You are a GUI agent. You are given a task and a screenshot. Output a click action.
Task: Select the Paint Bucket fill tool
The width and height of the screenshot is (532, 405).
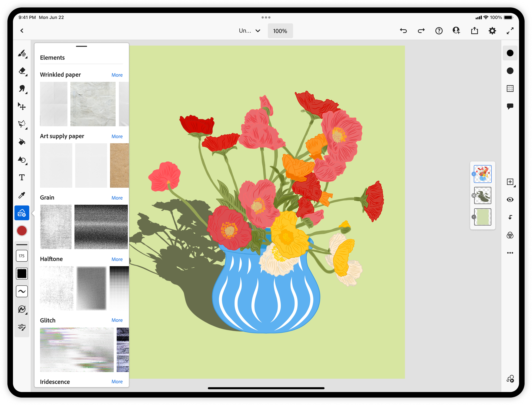point(22,142)
